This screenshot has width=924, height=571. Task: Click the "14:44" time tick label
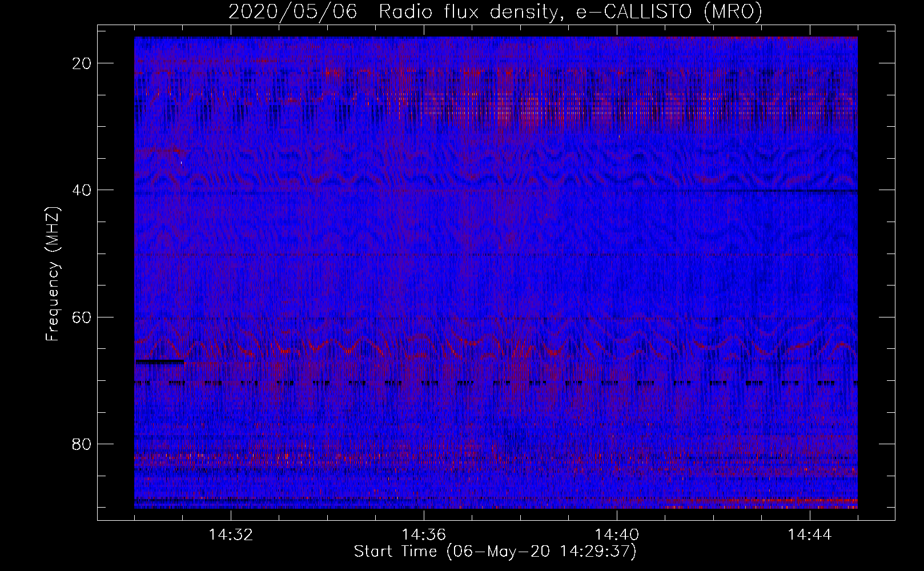tap(810, 535)
